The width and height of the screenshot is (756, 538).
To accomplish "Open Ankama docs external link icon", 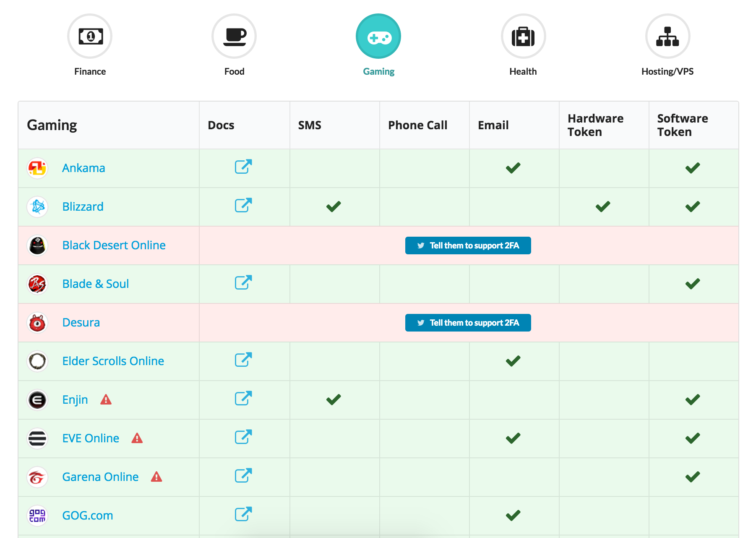I will [x=243, y=167].
